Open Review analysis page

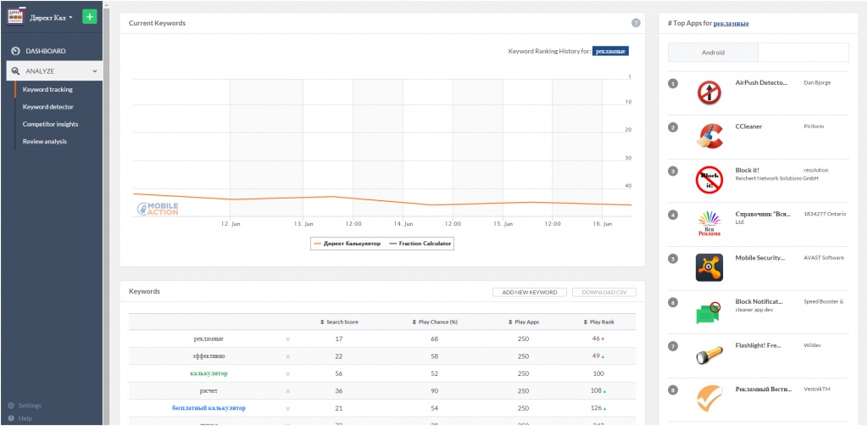click(x=44, y=141)
